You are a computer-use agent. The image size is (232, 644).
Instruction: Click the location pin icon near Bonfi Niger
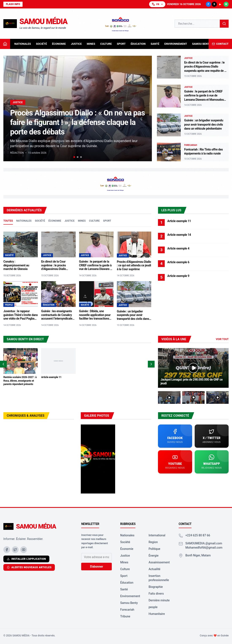coord(181,556)
